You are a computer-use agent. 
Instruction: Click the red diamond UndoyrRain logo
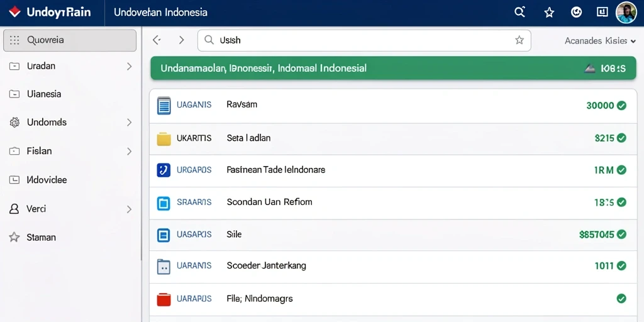[x=14, y=12]
